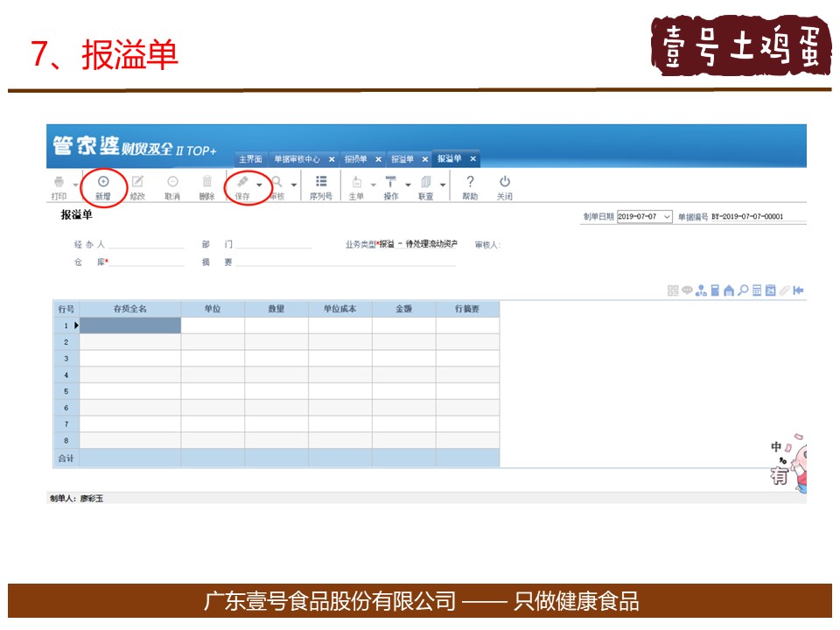Click the 取消 (Cancel) toolbar icon
The width and height of the screenshot is (840, 630).
point(172,182)
